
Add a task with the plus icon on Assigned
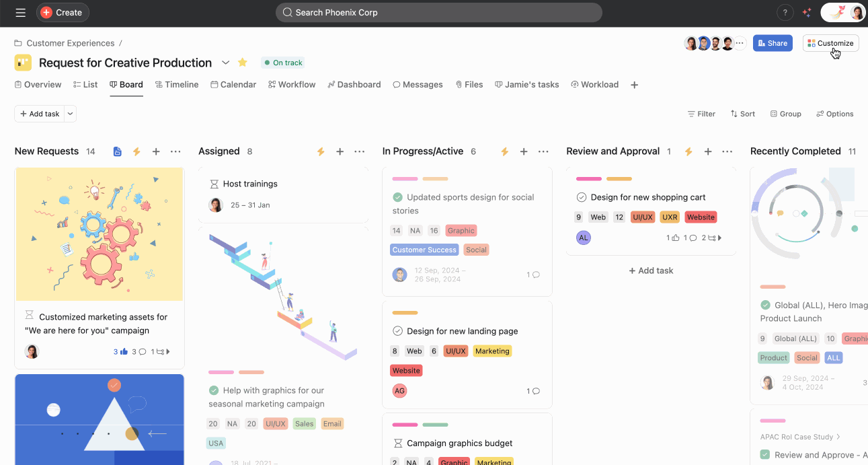point(340,151)
